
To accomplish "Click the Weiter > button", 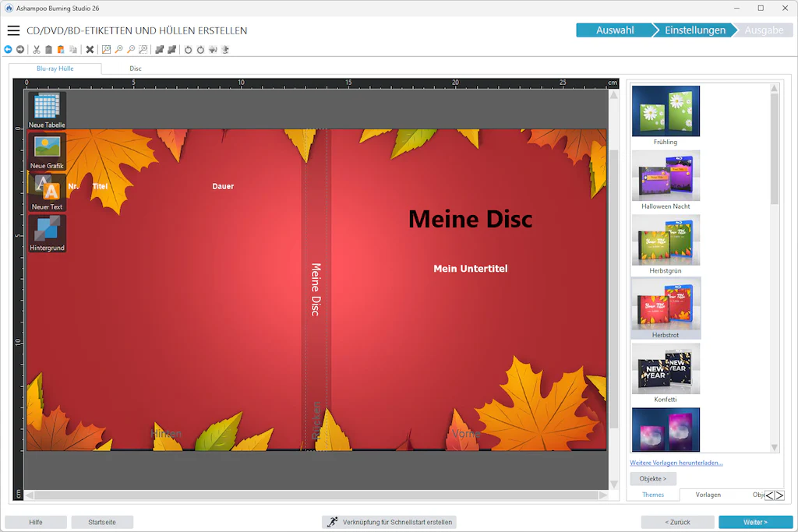I will point(755,523).
